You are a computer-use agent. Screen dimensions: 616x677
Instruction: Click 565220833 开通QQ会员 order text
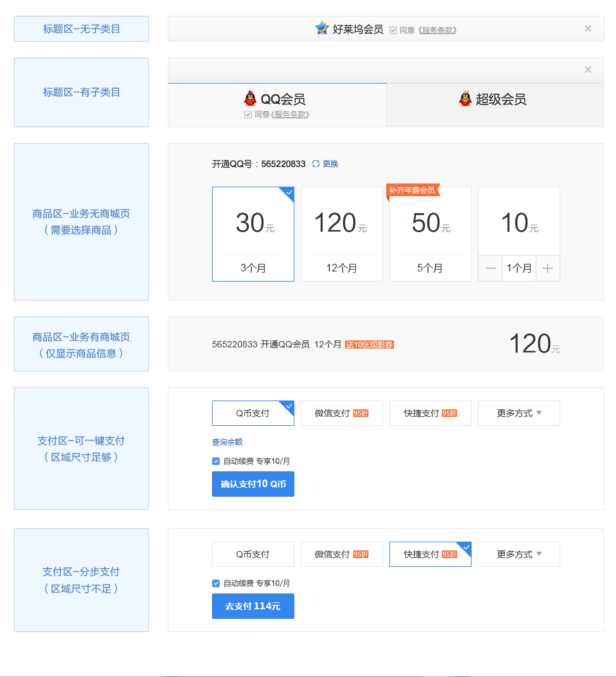point(261,345)
